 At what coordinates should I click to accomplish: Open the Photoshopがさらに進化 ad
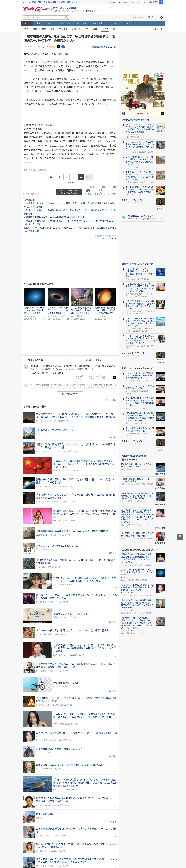pyautogui.click(x=66, y=683)
